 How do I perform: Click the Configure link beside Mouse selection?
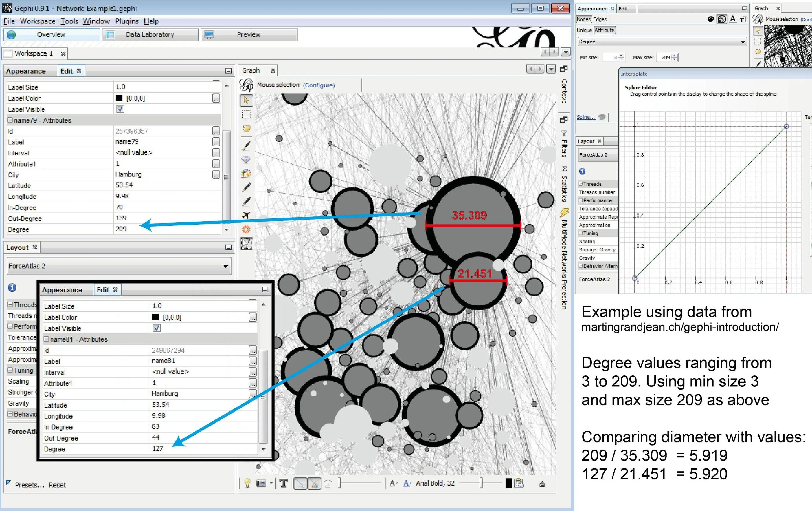tap(319, 85)
